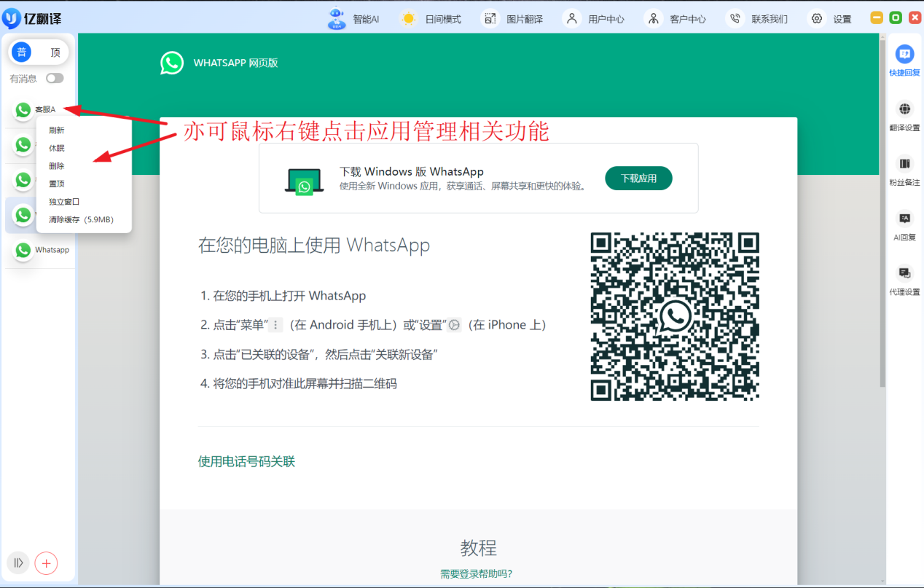Screen dimensions: 924x588
Task: Click the 下载应用 download button
Action: [638, 178]
